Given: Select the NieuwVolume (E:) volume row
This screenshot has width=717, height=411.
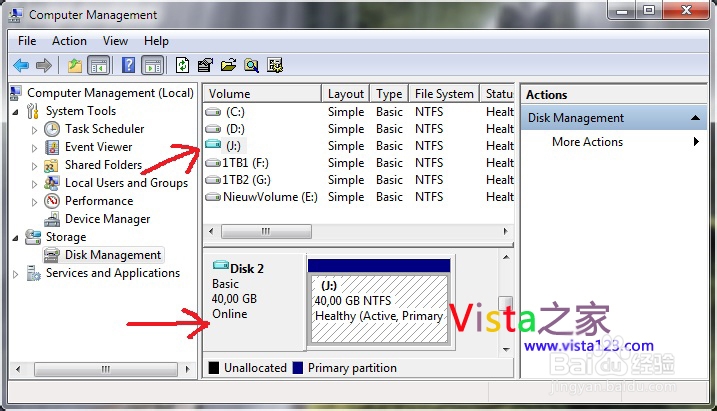Looking at the screenshot, I should [x=359, y=197].
